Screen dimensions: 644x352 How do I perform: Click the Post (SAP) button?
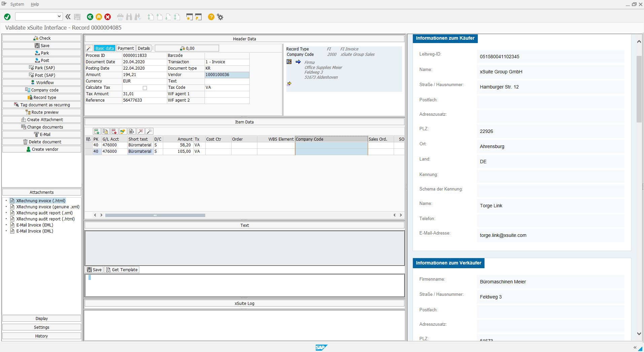coord(42,75)
